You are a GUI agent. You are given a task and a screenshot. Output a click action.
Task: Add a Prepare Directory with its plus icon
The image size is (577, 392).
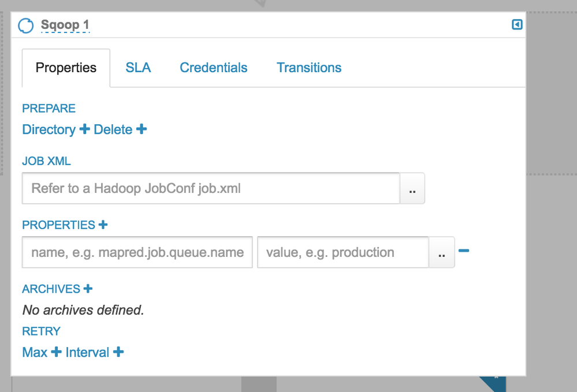pos(84,129)
